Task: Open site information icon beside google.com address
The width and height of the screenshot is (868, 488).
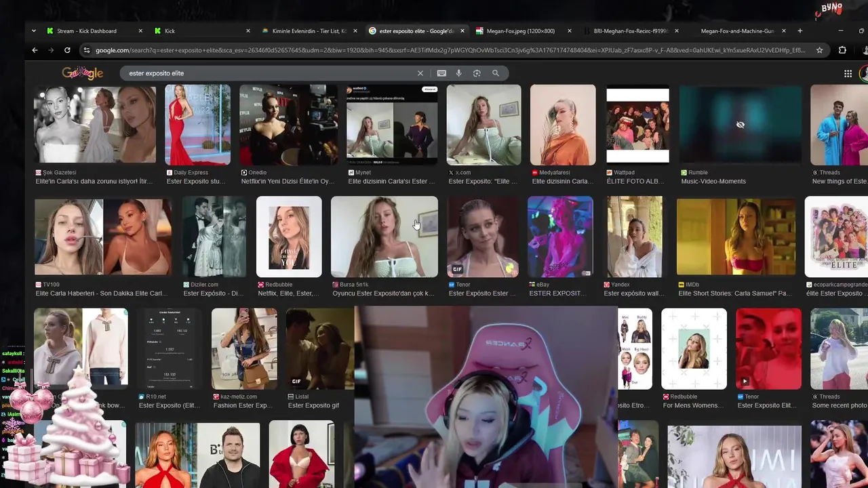Action: (x=86, y=50)
